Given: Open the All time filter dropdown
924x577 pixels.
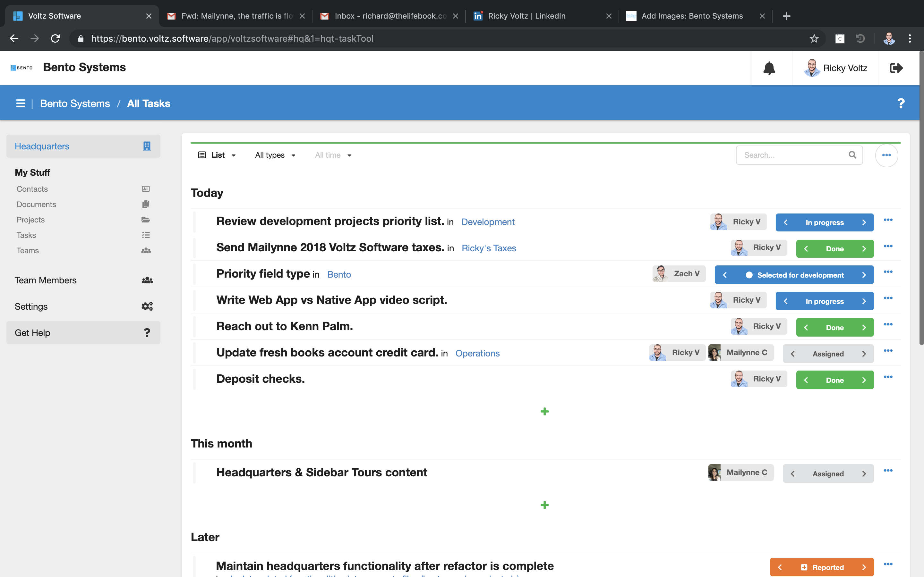Looking at the screenshot, I should (x=333, y=155).
